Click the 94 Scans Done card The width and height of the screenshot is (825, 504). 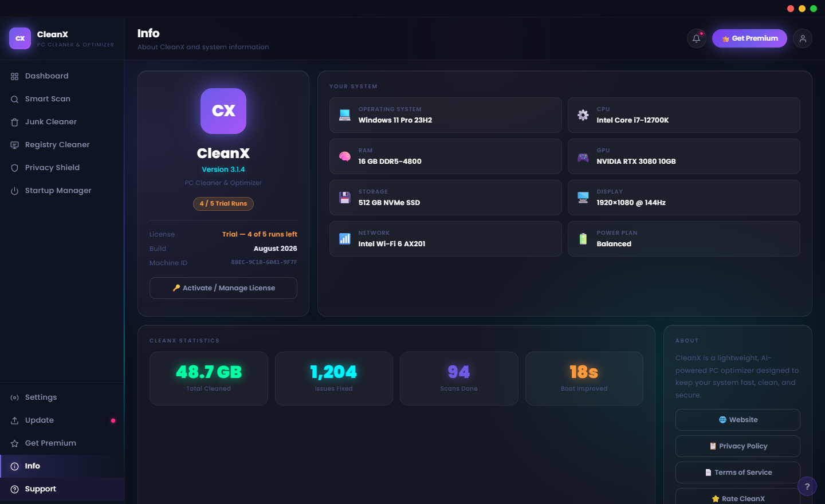(459, 379)
